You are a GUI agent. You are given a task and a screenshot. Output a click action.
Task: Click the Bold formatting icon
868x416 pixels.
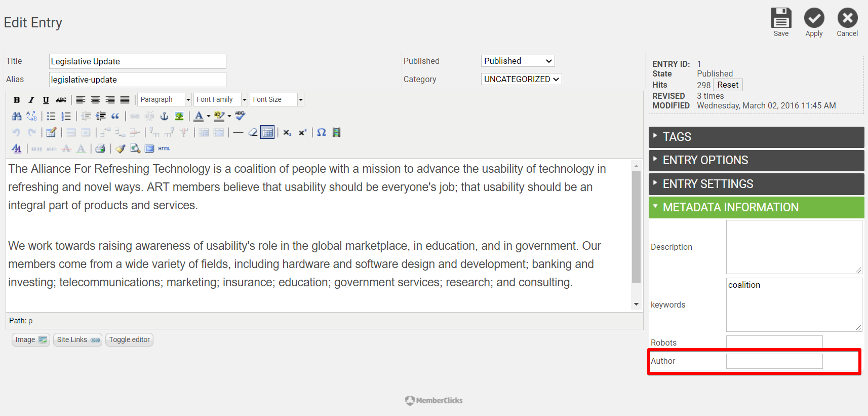point(17,100)
